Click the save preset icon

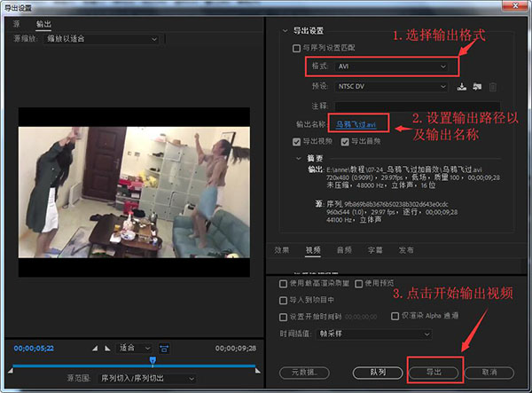[461, 87]
